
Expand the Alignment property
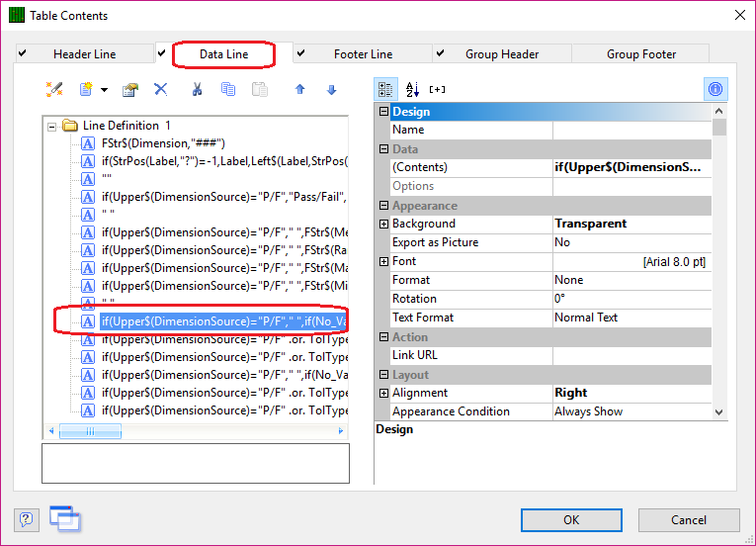coord(383,394)
